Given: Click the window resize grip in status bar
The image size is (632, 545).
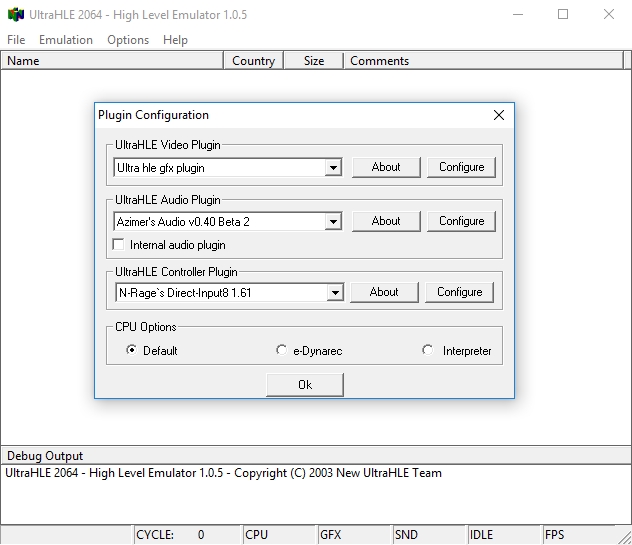Looking at the screenshot, I should point(624,537).
